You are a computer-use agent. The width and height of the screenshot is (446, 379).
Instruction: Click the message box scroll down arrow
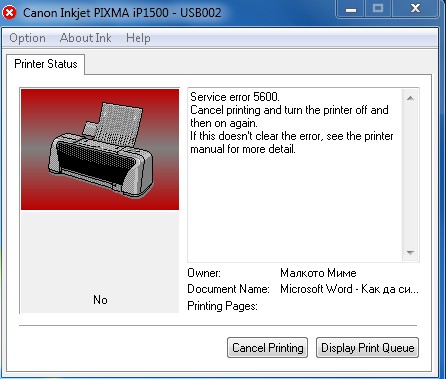pyautogui.click(x=410, y=253)
